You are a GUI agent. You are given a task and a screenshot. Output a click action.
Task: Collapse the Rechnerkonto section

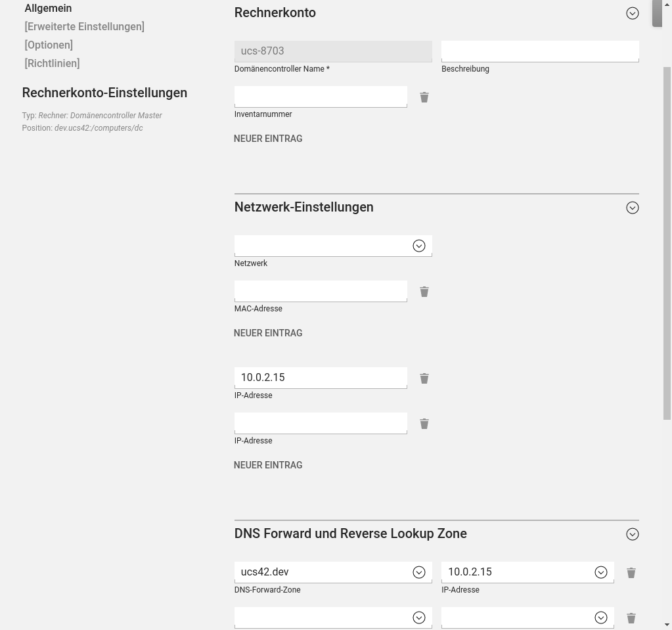click(633, 13)
